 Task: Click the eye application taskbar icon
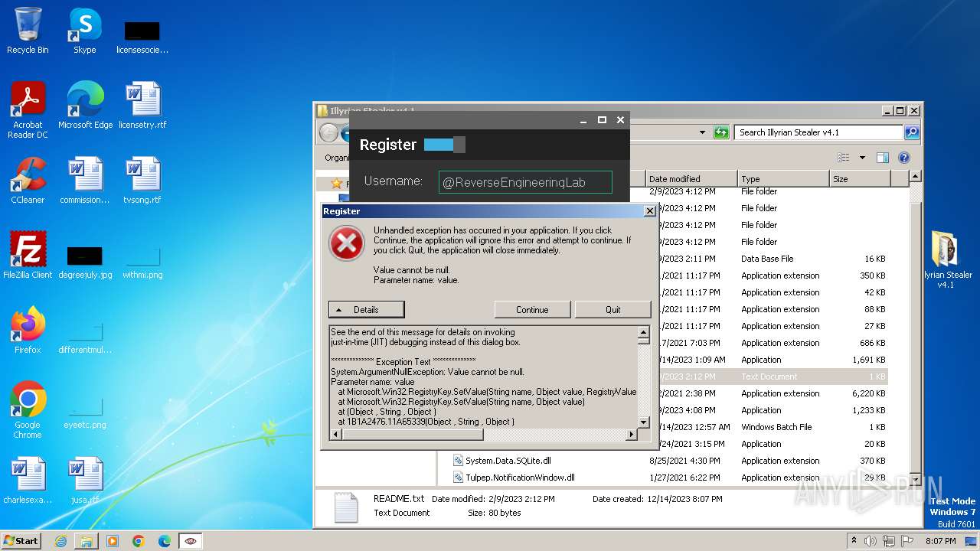[191, 541]
